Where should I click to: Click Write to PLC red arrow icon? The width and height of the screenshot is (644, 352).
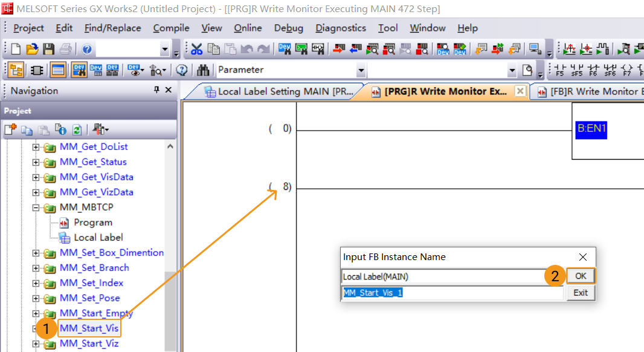339,49
